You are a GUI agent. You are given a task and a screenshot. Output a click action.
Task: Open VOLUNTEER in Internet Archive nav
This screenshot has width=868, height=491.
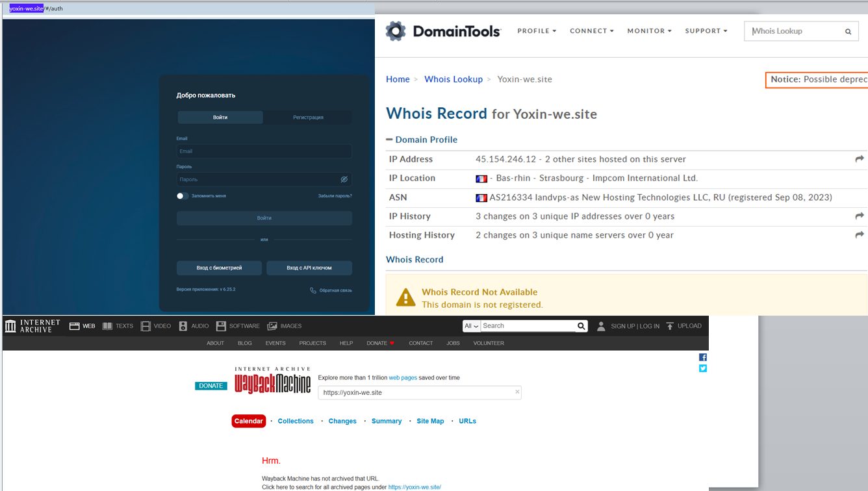(489, 343)
